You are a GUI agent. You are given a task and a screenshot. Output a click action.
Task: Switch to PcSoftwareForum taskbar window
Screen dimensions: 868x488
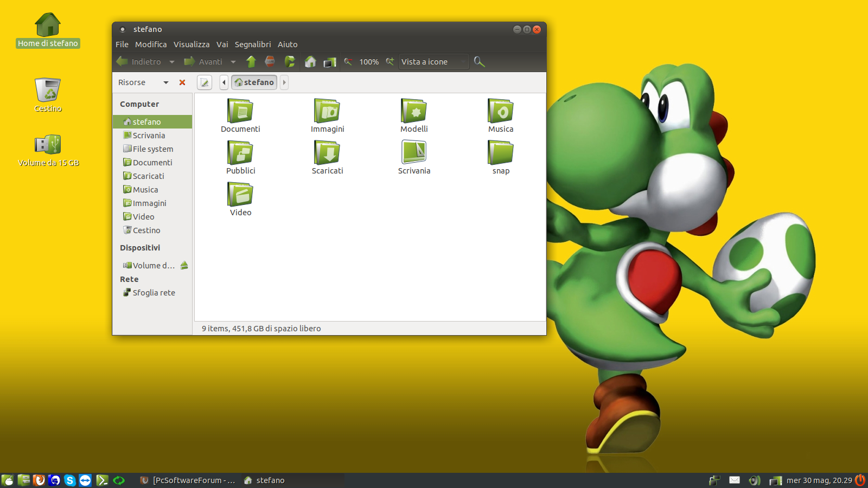click(187, 480)
